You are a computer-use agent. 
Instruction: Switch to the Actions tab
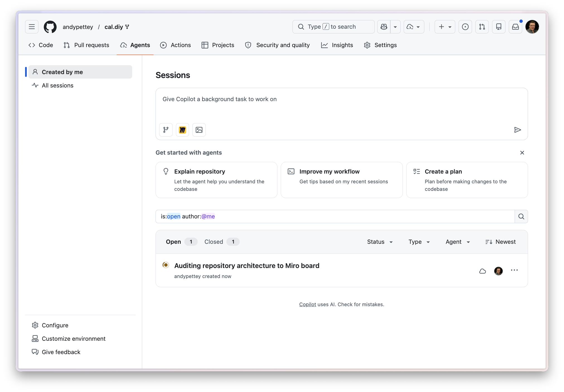click(x=176, y=45)
